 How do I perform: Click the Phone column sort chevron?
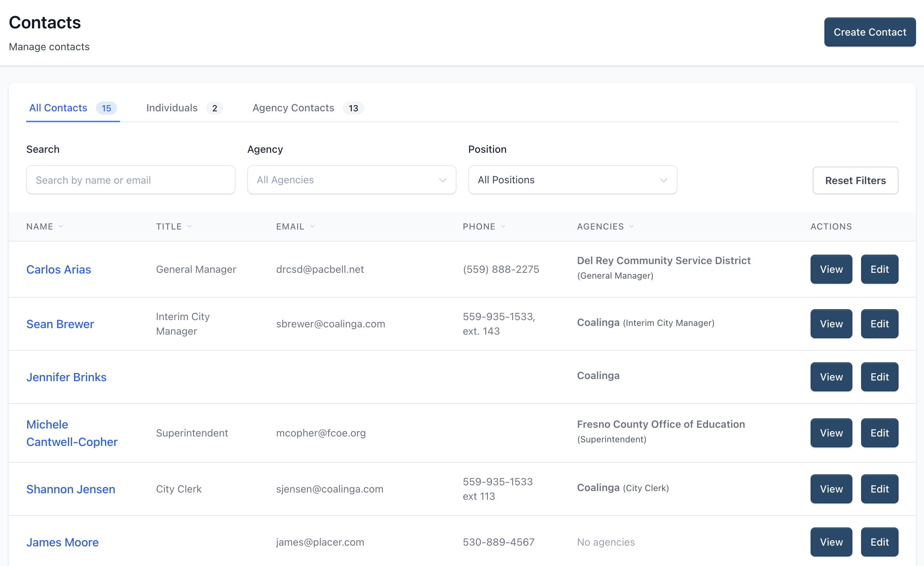click(503, 226)
